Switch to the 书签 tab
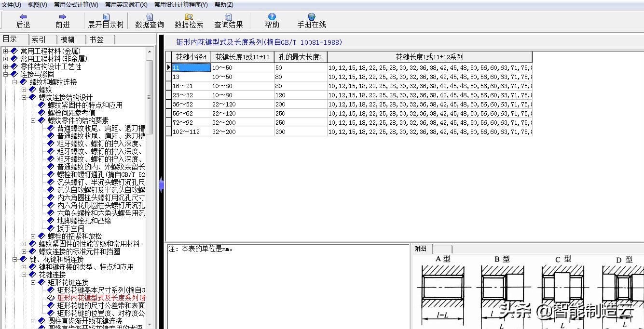 96,39
